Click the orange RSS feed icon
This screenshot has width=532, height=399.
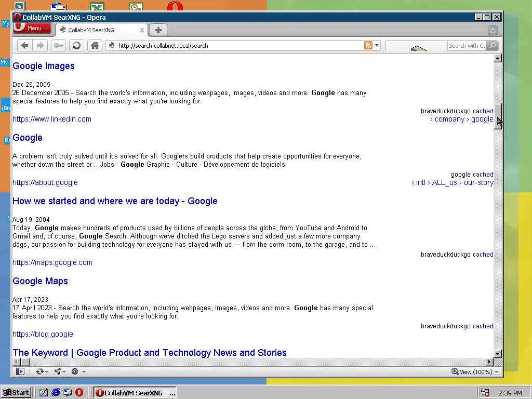tap(368, 46)
